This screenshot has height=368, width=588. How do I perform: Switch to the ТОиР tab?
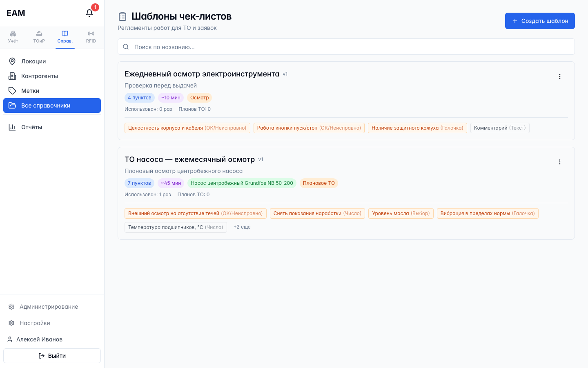pos(39,37)
